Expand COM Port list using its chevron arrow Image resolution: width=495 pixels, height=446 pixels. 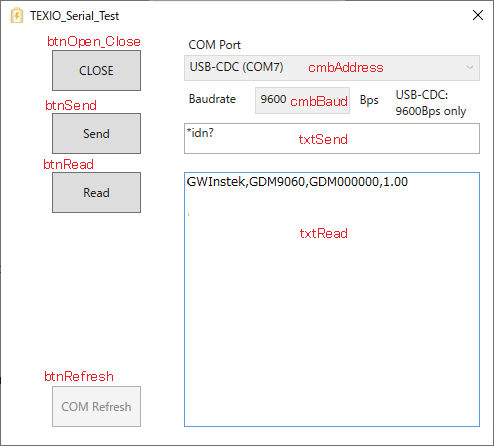[x=470, y=68]
